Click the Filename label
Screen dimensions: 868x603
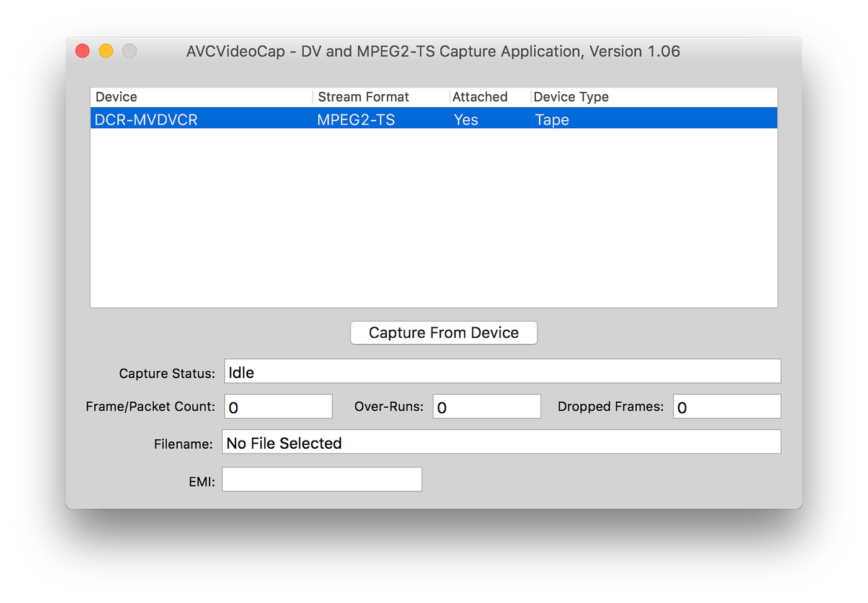pos(184,444)
